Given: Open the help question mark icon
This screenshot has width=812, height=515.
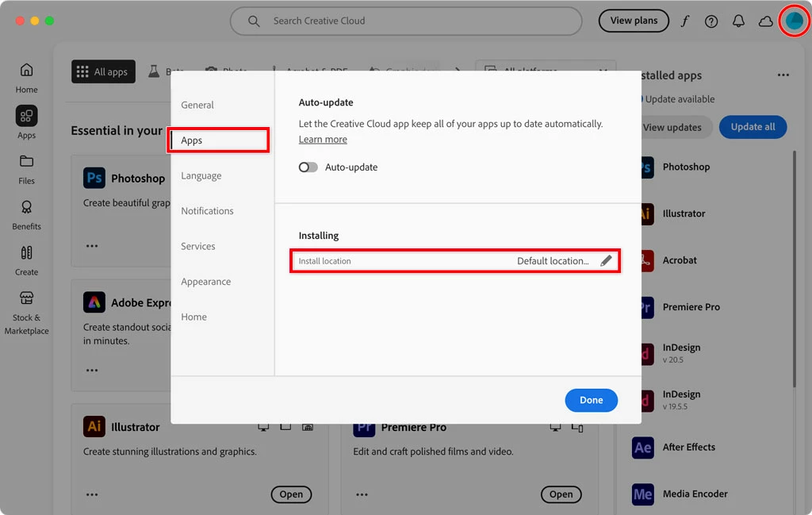Looking at the screenshot, I should click(711, 21).
